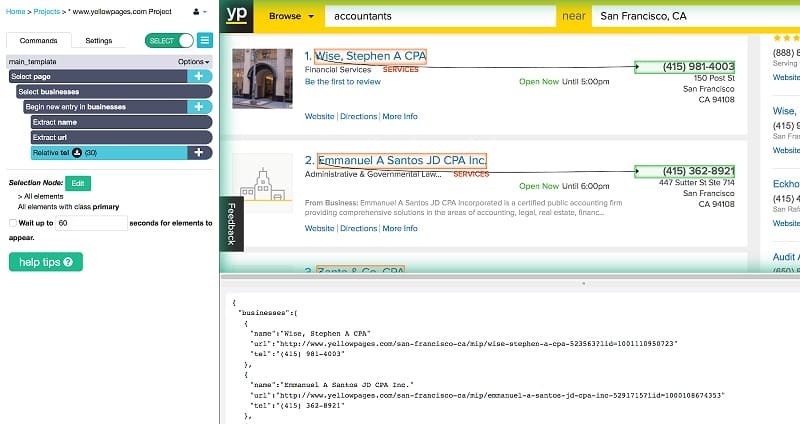Select Begin new entry in businesses command

click(105, 107)
